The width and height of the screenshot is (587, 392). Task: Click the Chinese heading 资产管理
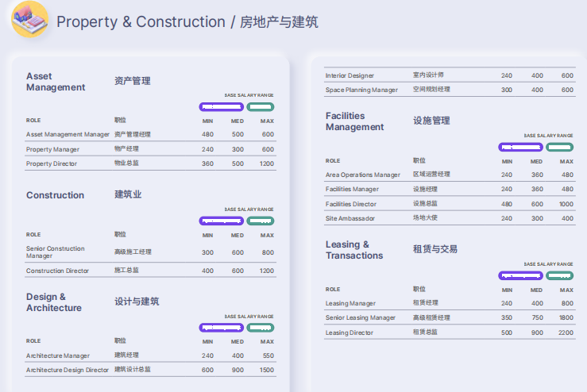132,81
